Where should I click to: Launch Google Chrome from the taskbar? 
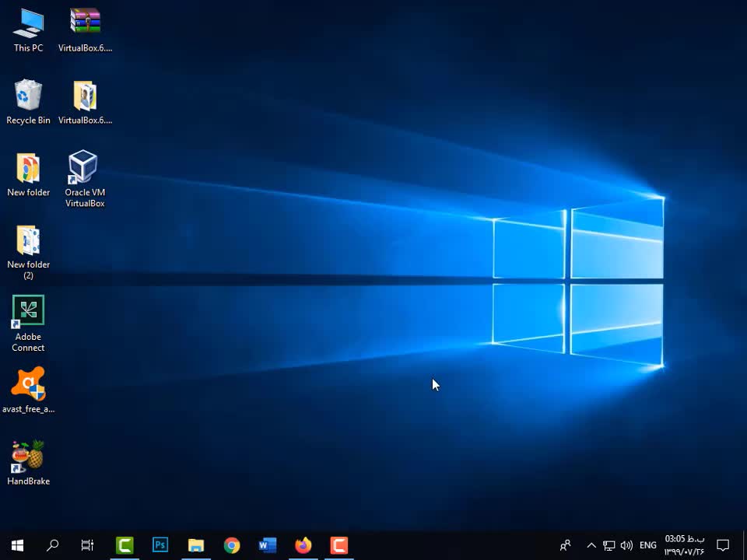pos(232,545)
